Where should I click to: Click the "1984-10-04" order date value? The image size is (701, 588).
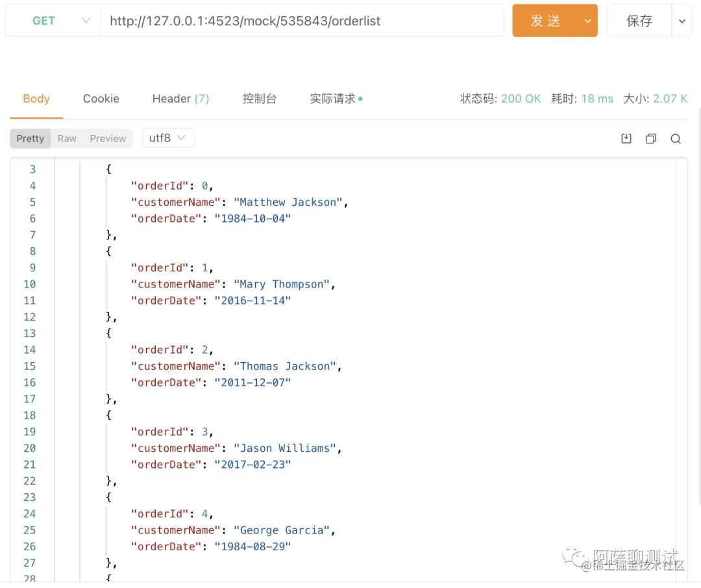click(252, 219)
